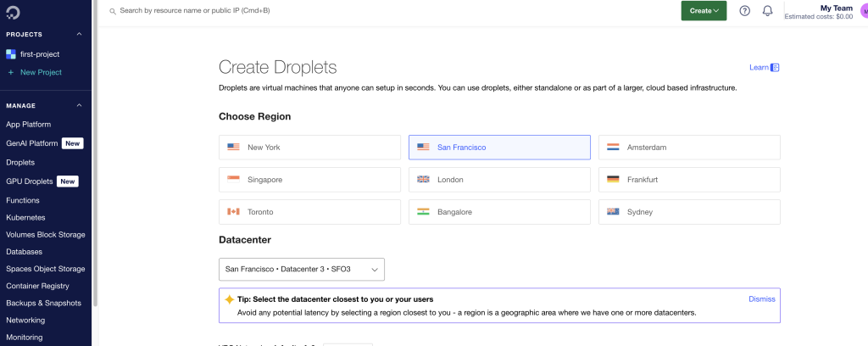Viewport: 868px width, 346px height.
Task: Collapse the Manage section chevron
Action: point(79,106)
